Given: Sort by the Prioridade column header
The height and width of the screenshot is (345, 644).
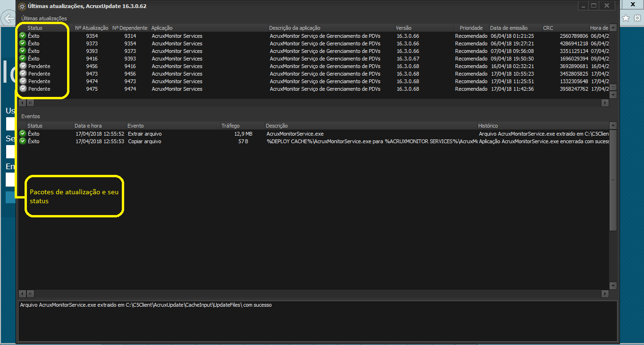Looking at the screenshot, I should 471,28.
